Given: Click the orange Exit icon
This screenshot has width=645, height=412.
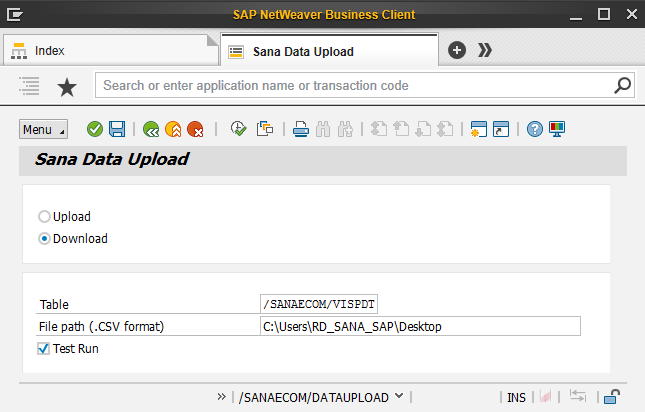Looking at the screenshot, I should click(173, 129).
